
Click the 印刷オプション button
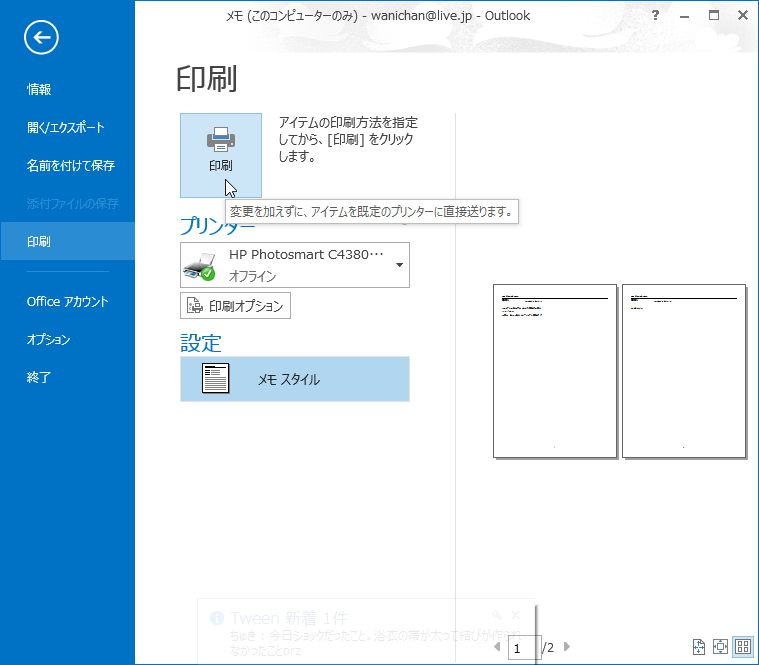coord(235,306)
